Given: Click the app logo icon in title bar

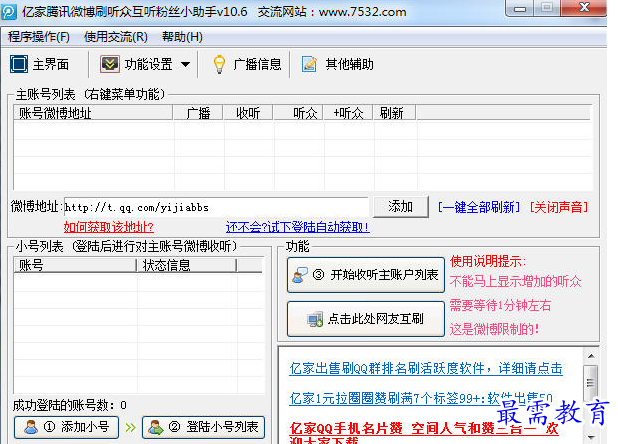Looking at the screenshot, I should (x=9, y=12).
